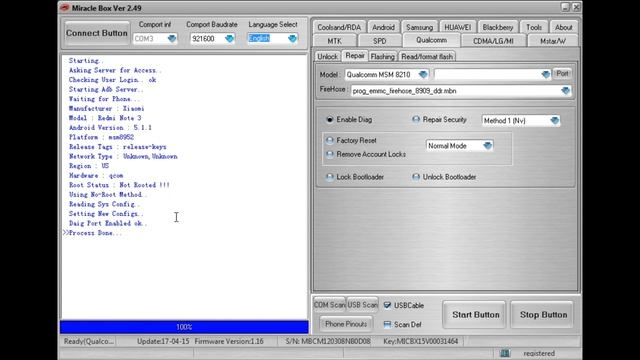
Task: Minimize the Miracle Box window
Action: [565, 7]
